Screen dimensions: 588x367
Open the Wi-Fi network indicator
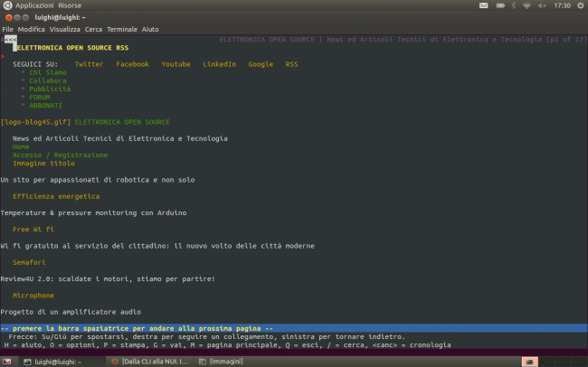tap(526, 5)
